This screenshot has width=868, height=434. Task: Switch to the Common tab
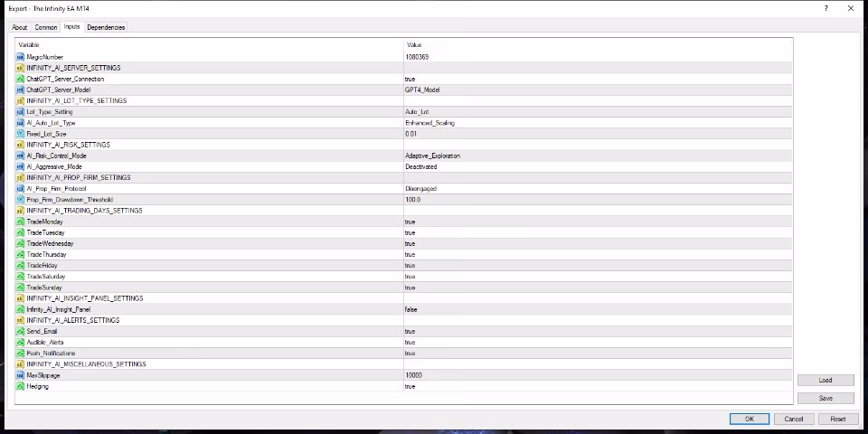tap(46, 27)
